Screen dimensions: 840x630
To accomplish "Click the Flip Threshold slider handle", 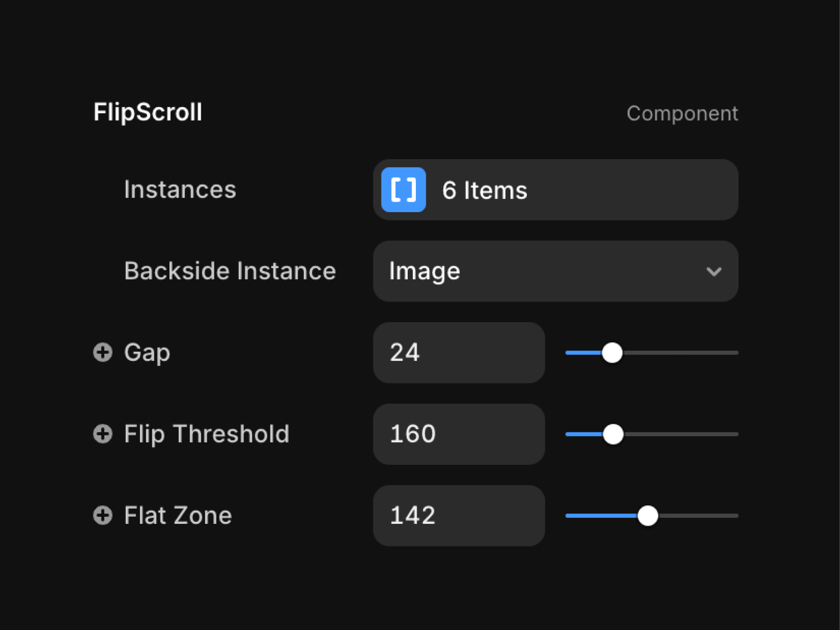I will [613, 434].
